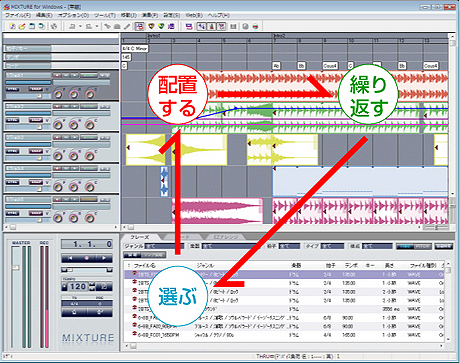Toggle the blue-gray switch right of 構成 filter
This screenshot has width=460, height=363.
click(414, 246)
